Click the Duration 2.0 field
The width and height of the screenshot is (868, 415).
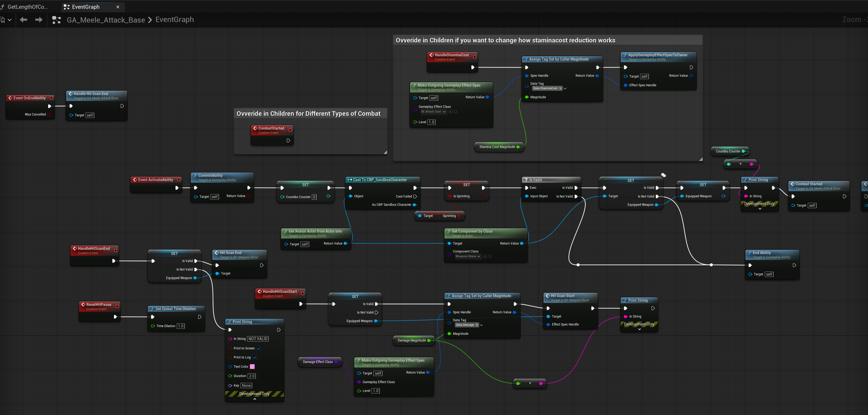point(252,376)
